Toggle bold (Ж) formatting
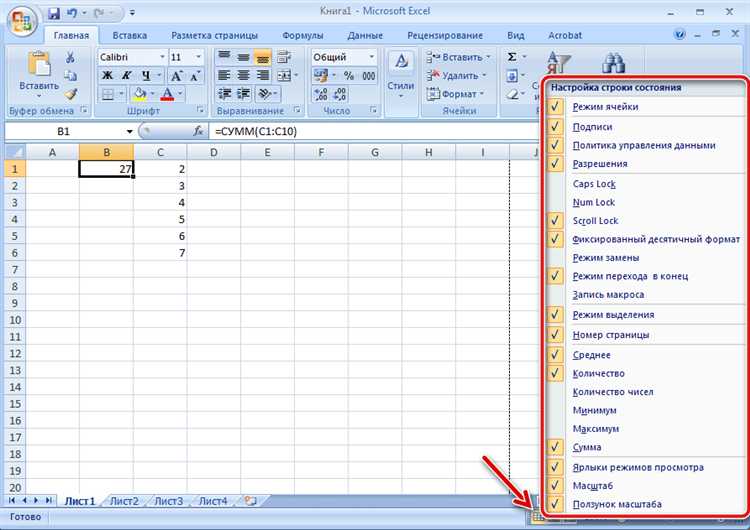 (108, 76)
